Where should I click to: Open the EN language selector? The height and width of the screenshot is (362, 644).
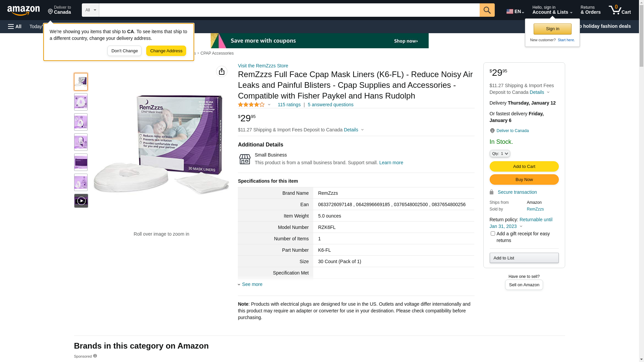(515, 11)
